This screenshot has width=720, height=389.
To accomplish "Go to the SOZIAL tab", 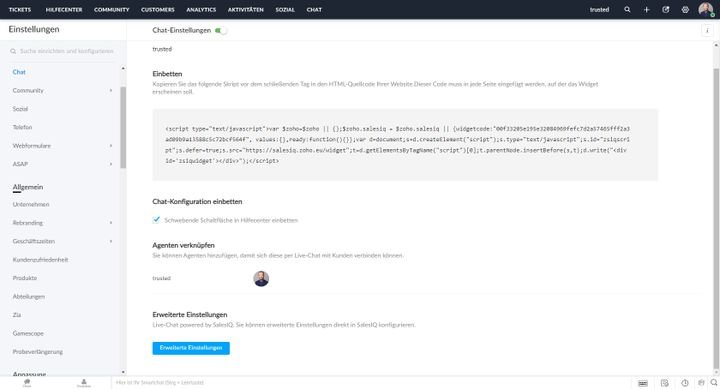I will tap(285, 10).
